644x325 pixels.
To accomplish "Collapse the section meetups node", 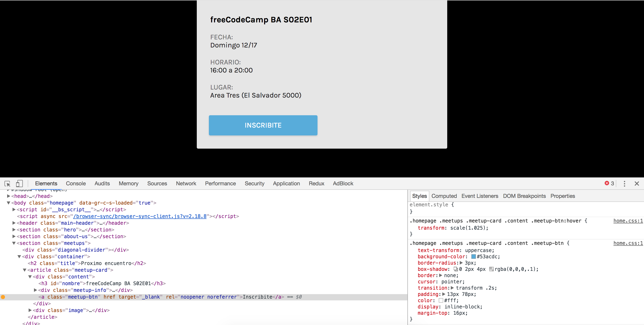I will [14, 243].
